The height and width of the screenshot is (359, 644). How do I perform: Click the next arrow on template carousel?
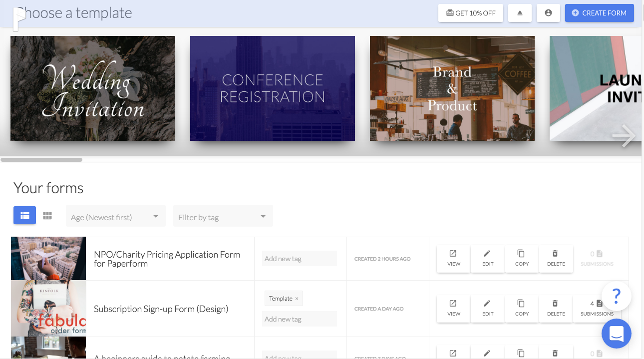pos(624,135)
